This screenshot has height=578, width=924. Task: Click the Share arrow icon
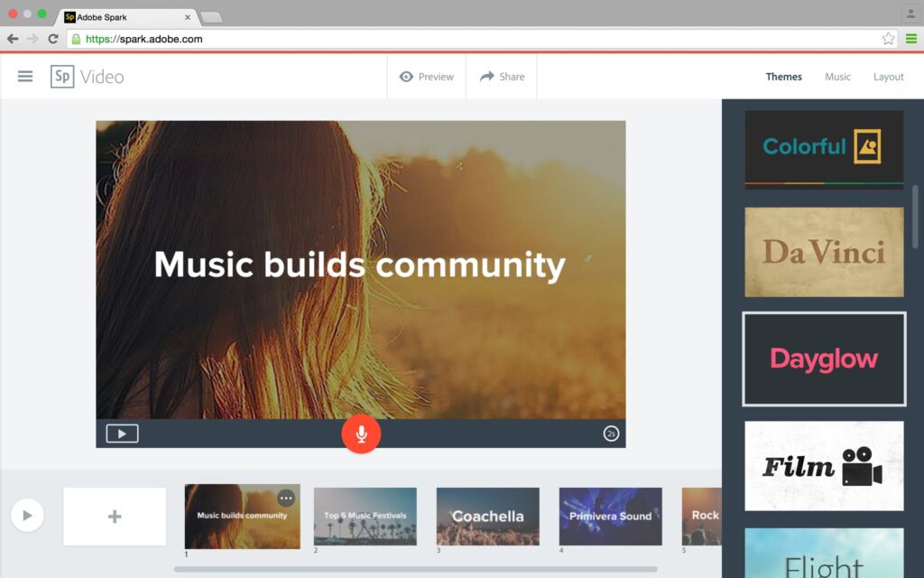coord(486,77)
